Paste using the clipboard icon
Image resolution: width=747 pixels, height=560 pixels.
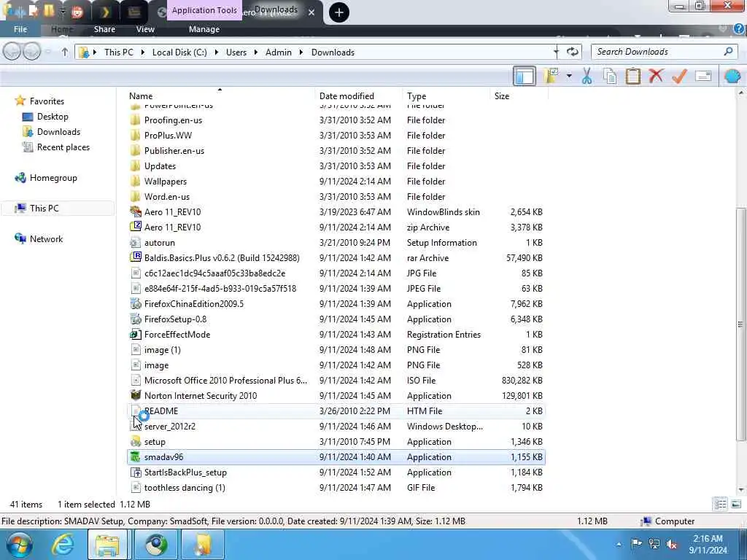coord(633,76)
